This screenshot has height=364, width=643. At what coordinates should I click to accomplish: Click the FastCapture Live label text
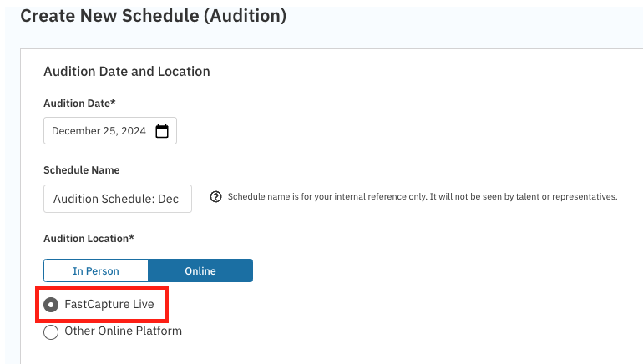coord(109,305)
